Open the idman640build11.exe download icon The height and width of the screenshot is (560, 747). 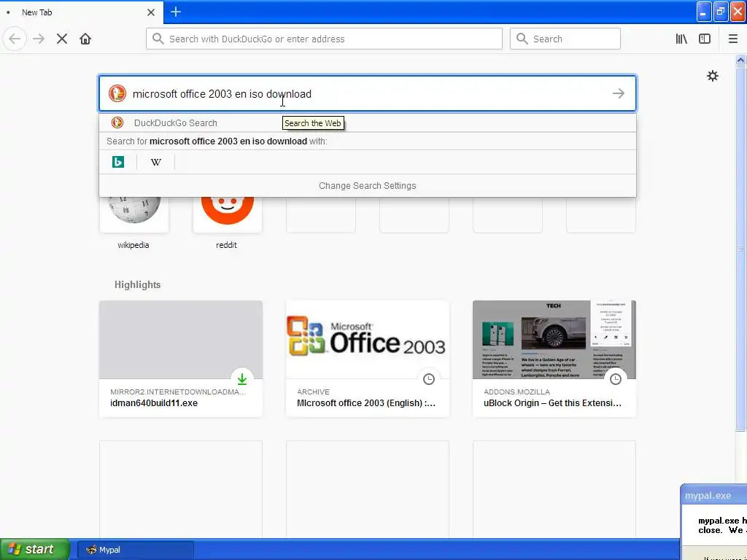pyautogui.click(x=242, y=379)
